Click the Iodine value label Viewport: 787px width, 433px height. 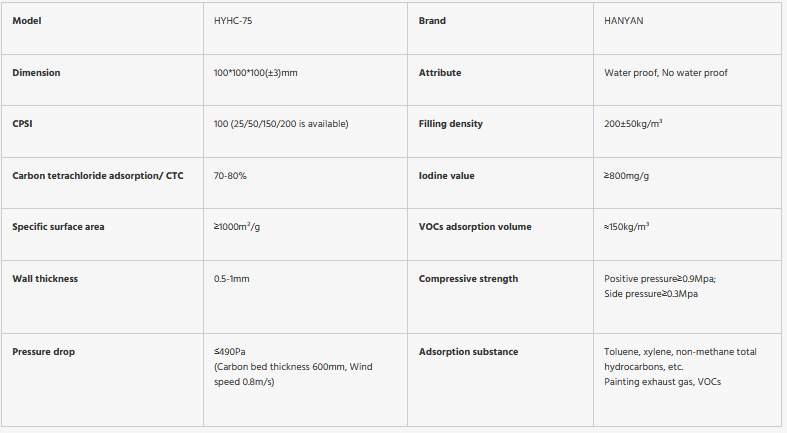pos(447,175)
